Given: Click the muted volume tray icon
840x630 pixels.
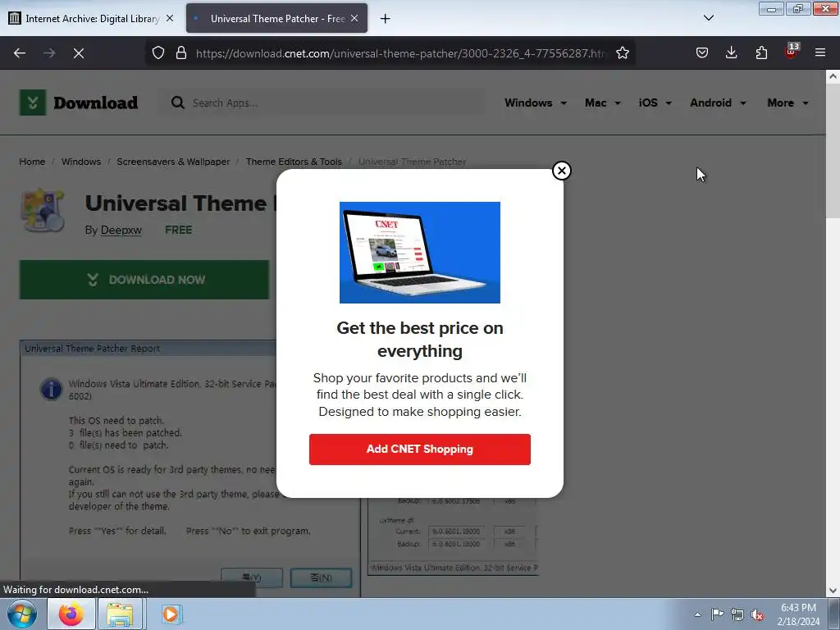Looking at the screenshot, I should click(757, 614).
